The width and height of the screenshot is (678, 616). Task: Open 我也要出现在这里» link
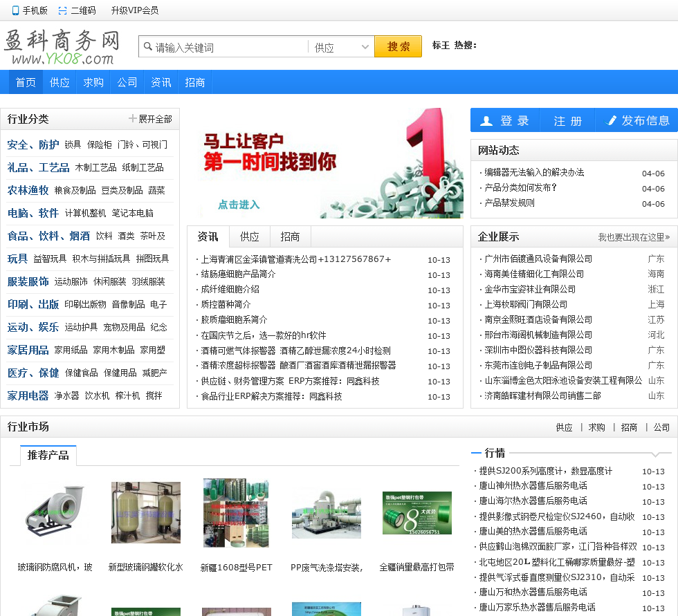click(x=634, y=237)
